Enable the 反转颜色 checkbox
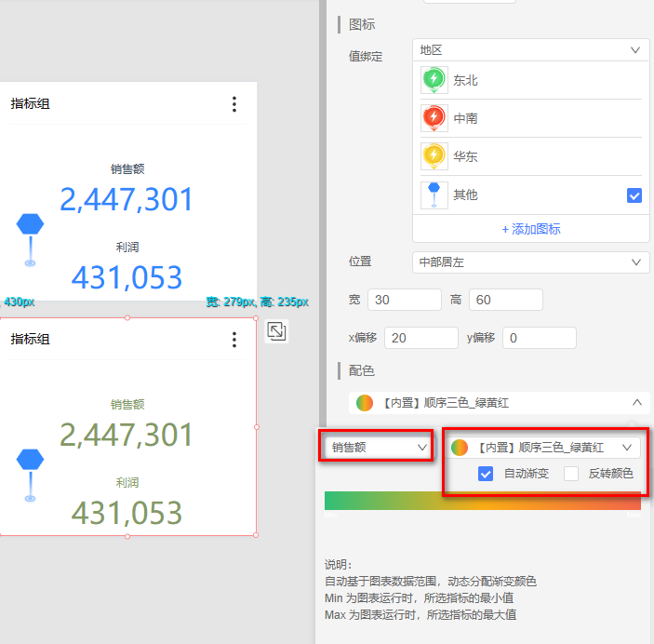 [x=571, y=473]
